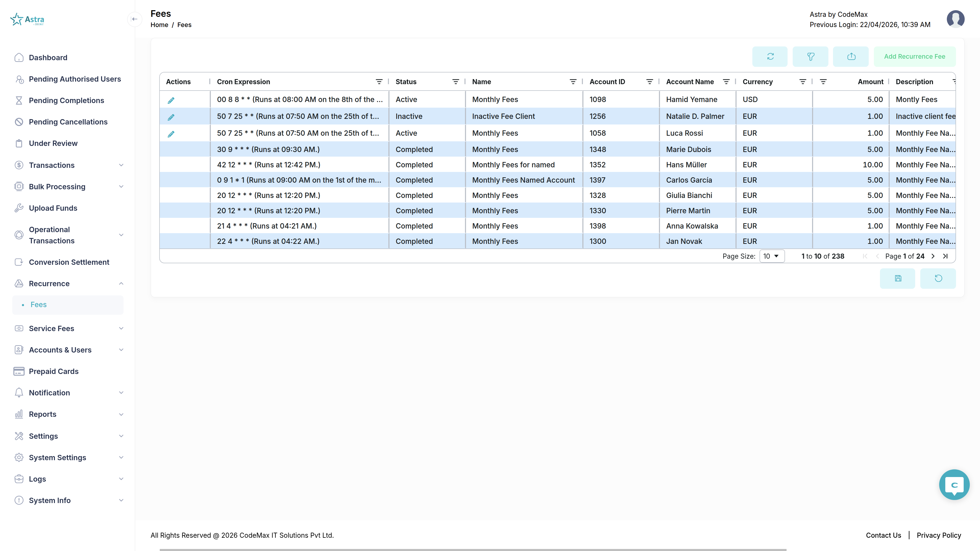Collapse the Recurrence menu

click(x=68, y=284)
